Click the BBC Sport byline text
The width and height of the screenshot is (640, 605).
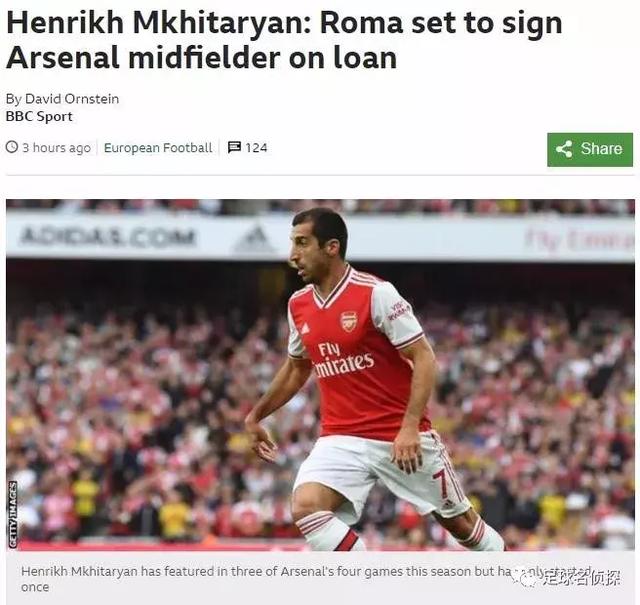(x=39, y=116)
